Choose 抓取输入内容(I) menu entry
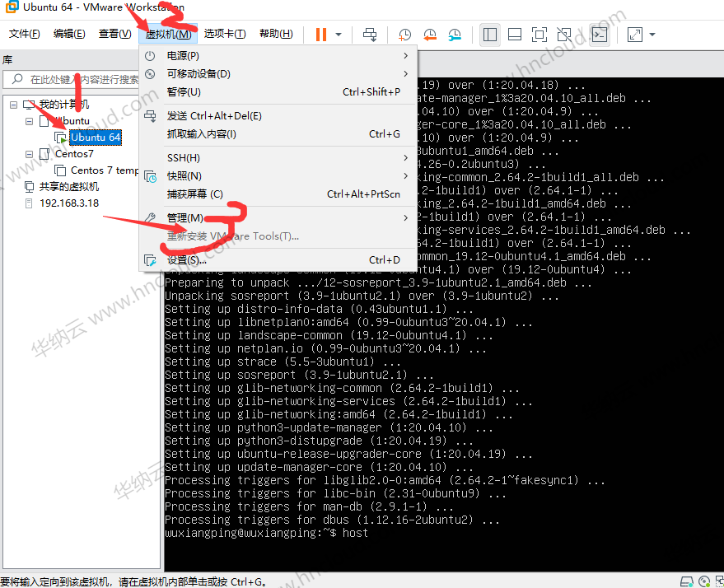 (x=278, y=134)
